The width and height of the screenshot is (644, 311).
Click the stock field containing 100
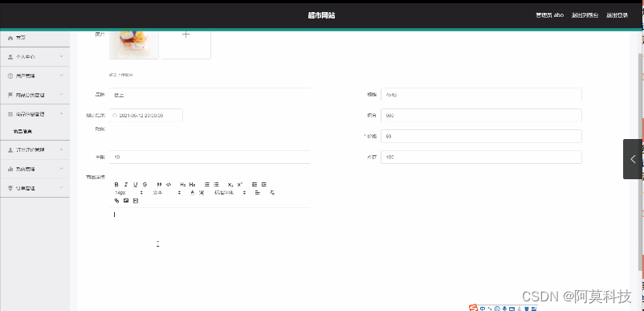(481, 157)
